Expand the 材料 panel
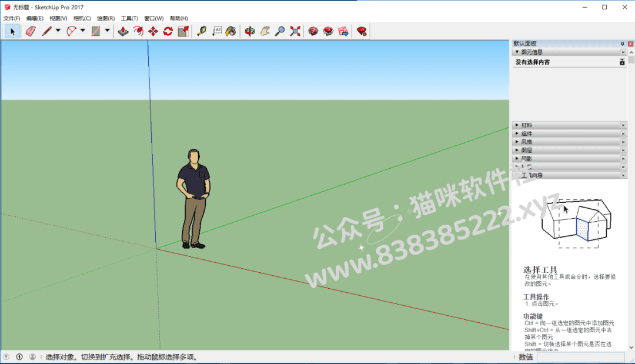 click(517, 125)
